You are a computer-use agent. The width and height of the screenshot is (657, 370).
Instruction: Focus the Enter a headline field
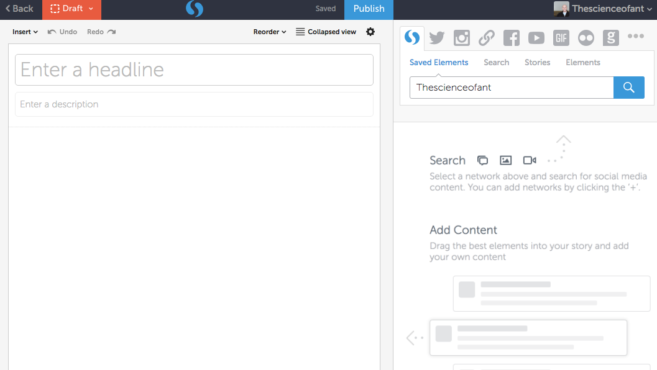[x=194, y=70]
